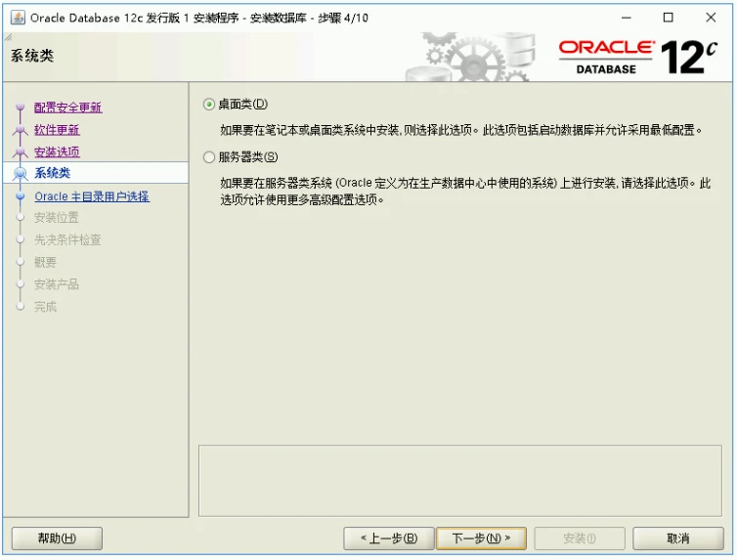Click the 先决条件检查 step label
The image size is (737, 560).
(67, 239)
